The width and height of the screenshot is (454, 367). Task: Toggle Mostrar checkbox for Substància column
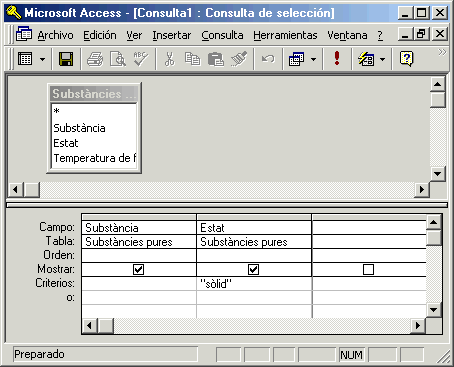point(138,269)
